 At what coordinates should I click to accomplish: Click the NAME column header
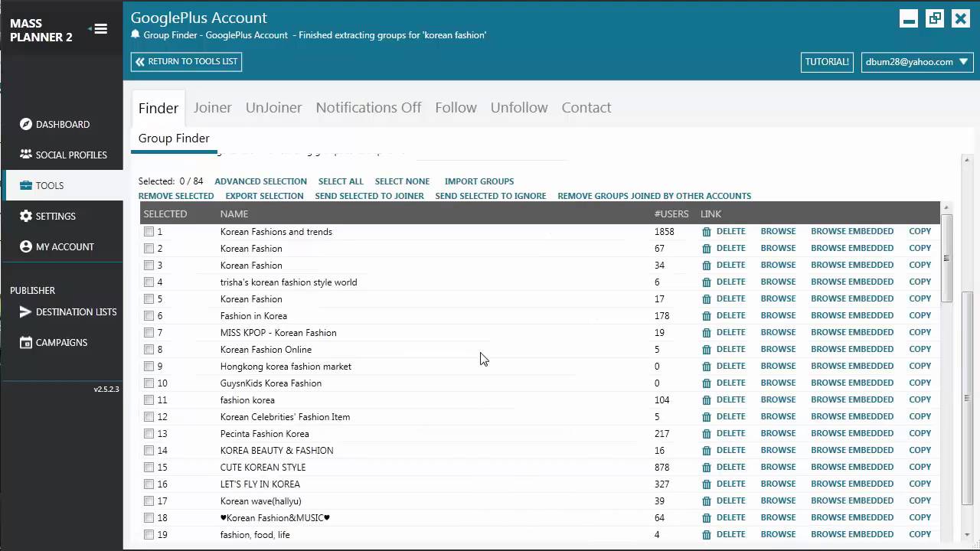tap(234, 214)
